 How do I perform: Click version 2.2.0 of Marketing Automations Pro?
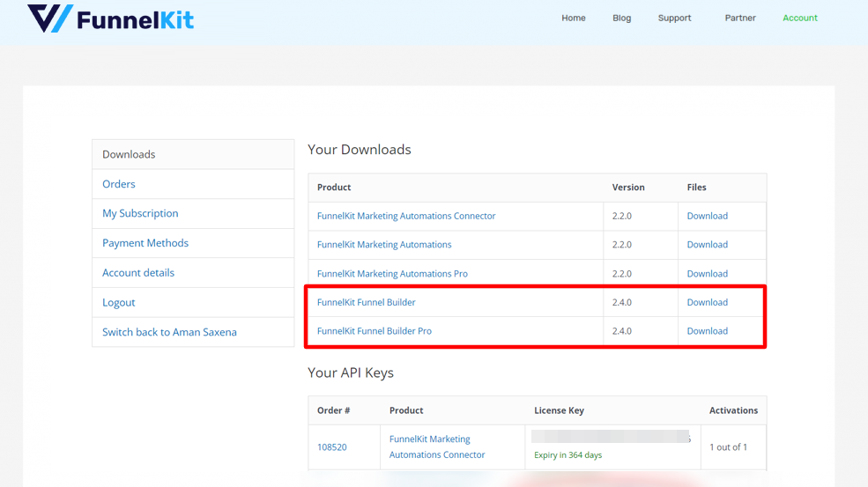[621, 274]
